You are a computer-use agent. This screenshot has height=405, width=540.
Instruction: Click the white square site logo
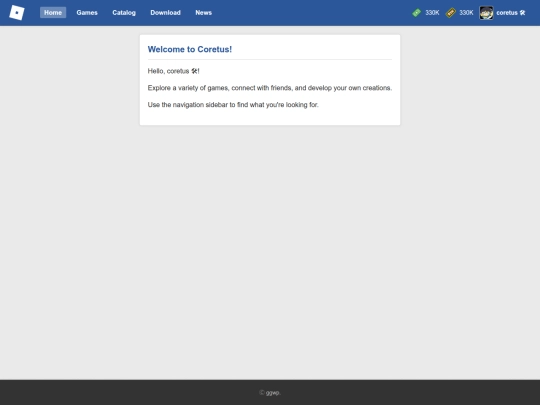pos(17,12)
